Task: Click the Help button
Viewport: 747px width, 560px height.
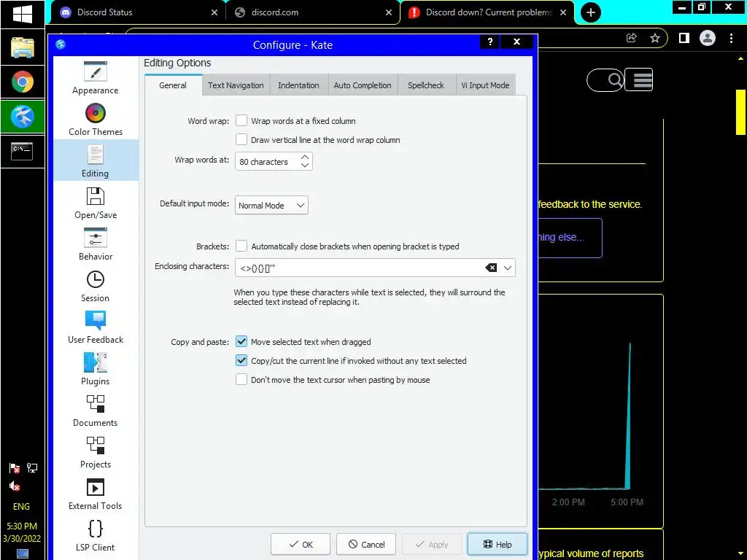Action: 498,544
